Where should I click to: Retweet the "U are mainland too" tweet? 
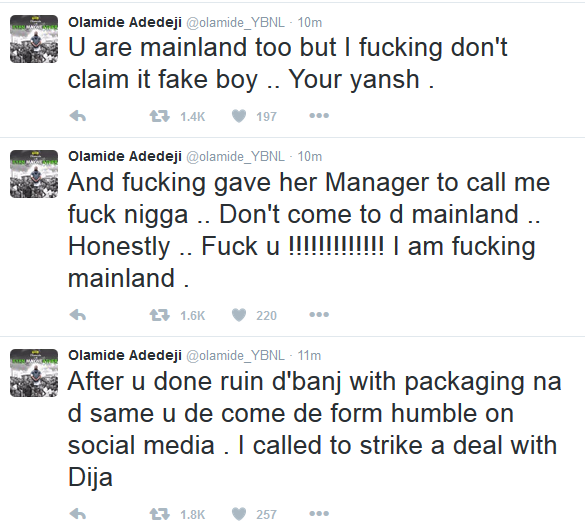tap(160, 117)
